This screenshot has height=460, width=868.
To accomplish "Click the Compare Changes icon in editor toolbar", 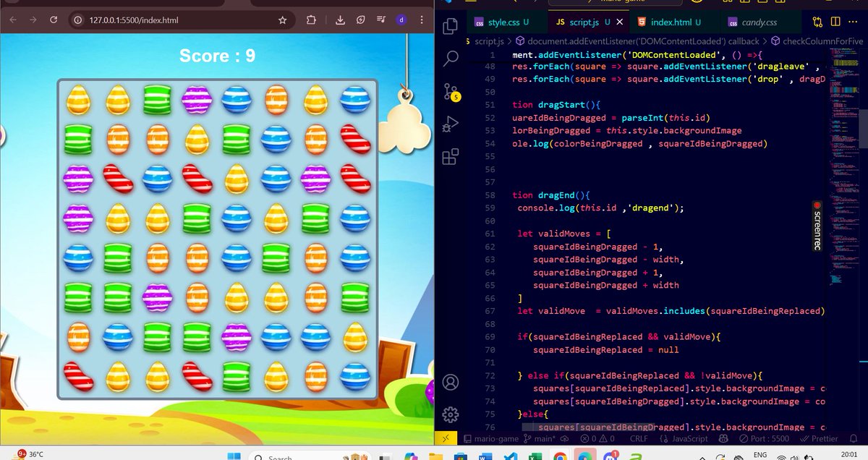I will tap(817, 22).
